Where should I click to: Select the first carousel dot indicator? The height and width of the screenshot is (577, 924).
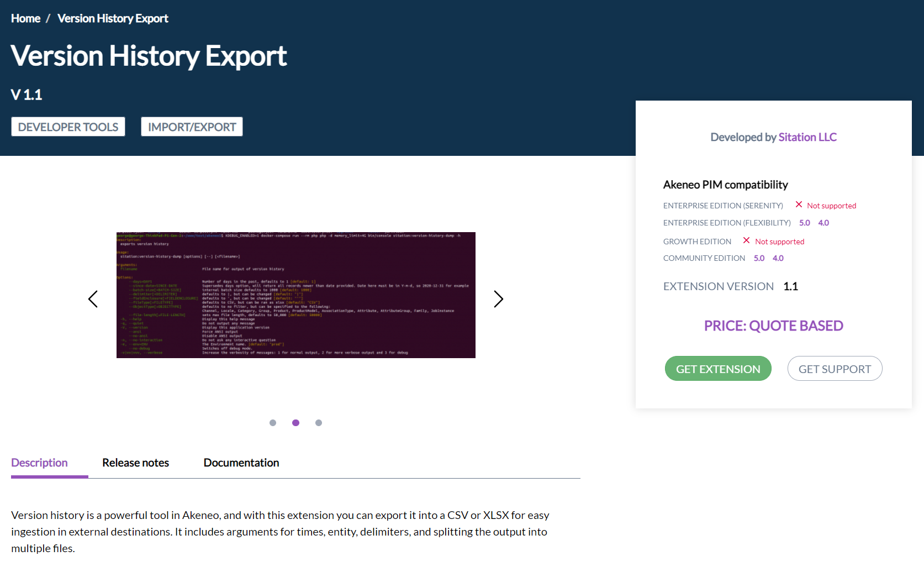(x=273, y=423)
